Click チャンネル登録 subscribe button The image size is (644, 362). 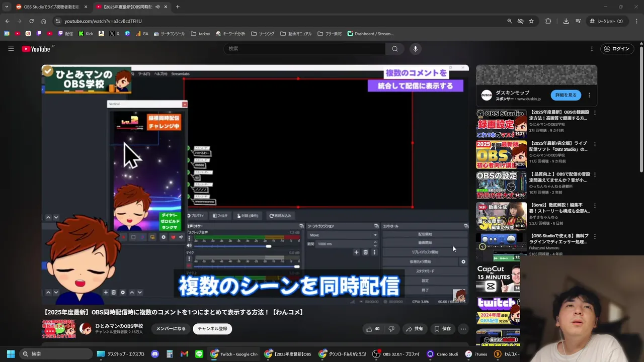pyautogui.click(x=212, y=329)
